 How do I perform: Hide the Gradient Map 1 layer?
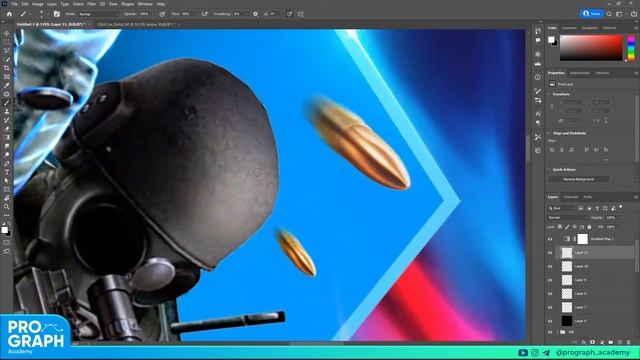coord(550,239)
